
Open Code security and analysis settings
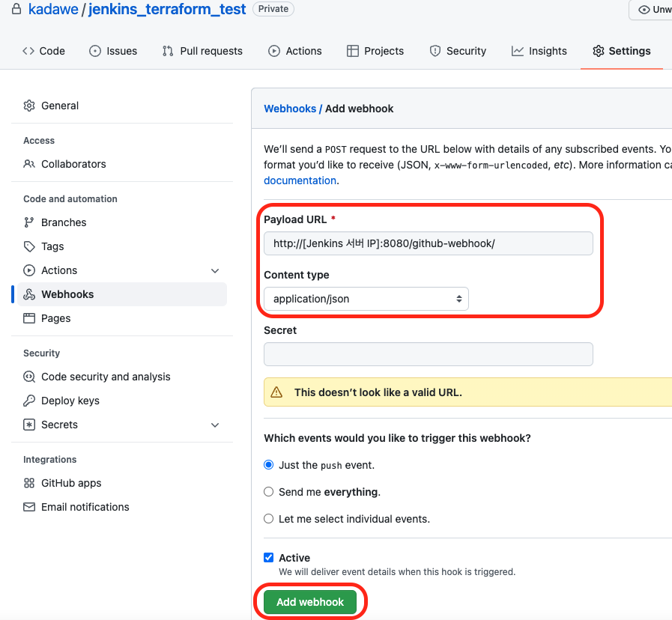pos(122,377)
